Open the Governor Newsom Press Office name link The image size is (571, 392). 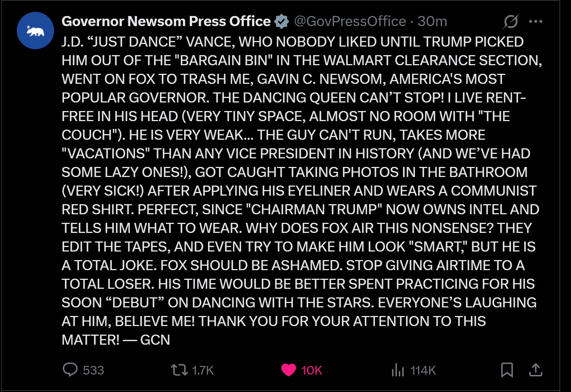166,21
